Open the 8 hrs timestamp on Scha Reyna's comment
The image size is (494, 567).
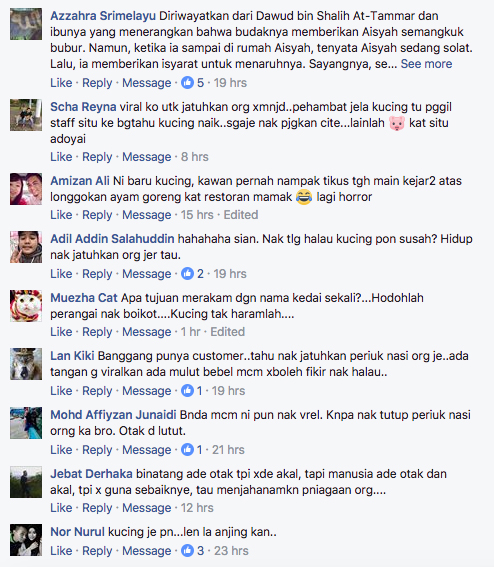195,157
